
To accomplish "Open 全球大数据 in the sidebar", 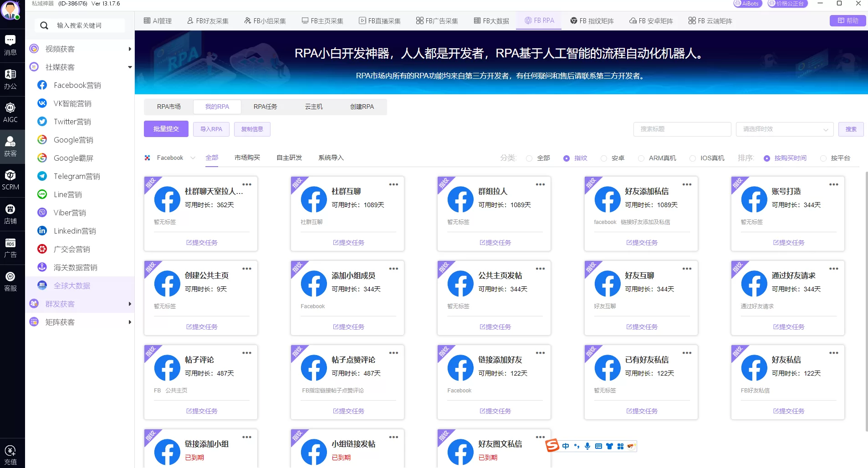I will (72, 285).
